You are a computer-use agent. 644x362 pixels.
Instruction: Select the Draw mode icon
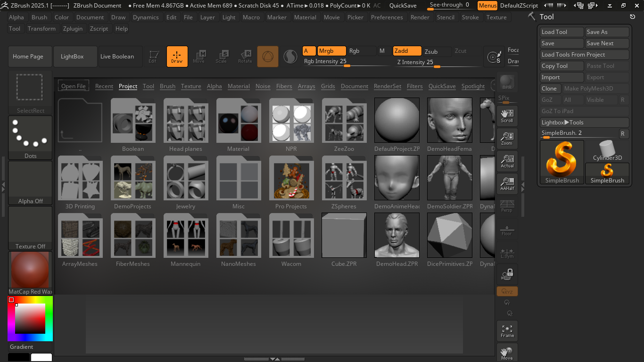coord(177,56)
